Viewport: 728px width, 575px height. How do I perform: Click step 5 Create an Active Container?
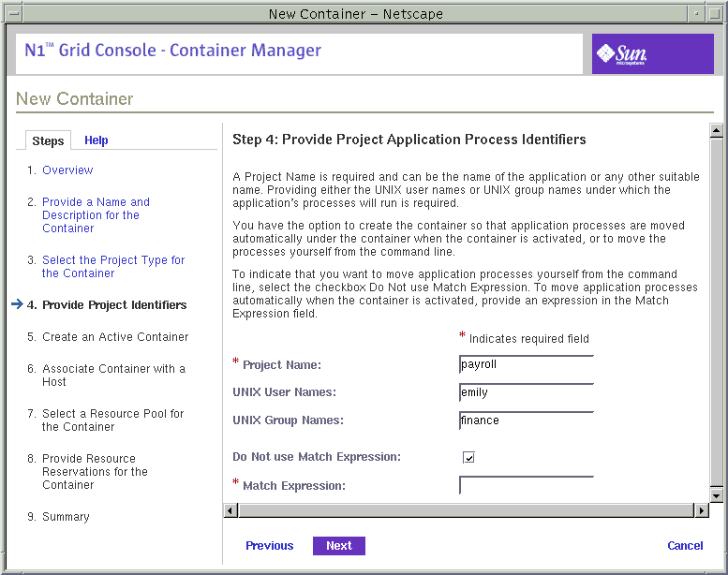[x=115, y=337]
